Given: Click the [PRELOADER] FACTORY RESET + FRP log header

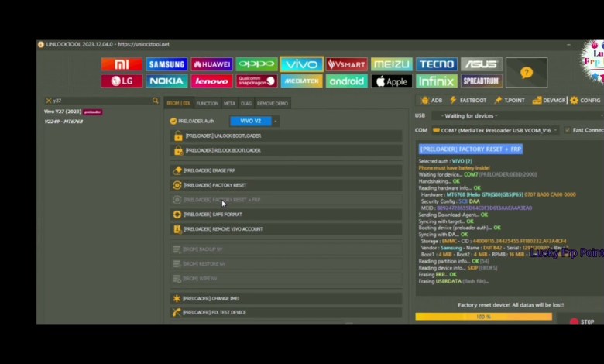Looking at the screenshot, I should (470, 149).
